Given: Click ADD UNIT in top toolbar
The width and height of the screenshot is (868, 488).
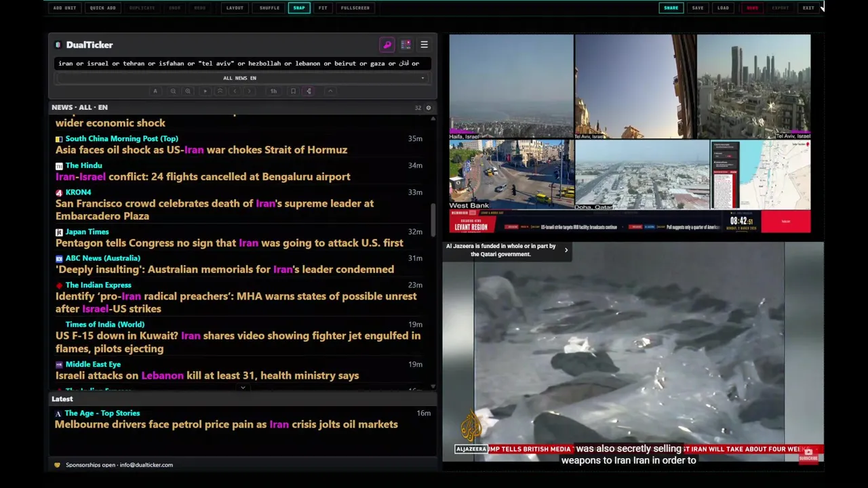Looking at the screenshot, I should pyautogui.click(x=64, y=8).
